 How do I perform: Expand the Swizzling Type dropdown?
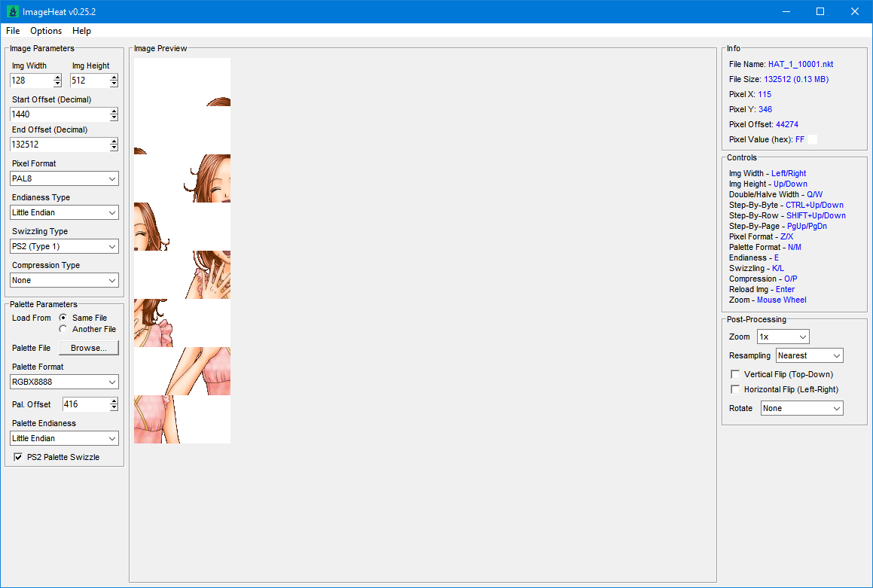point(64,246)
